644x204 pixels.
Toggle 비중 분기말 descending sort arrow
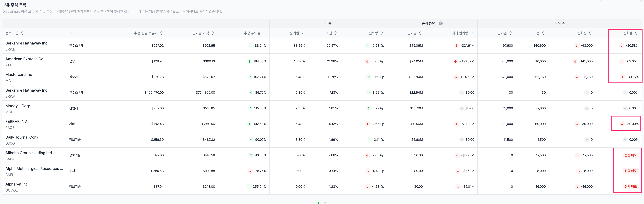[303, 33]
